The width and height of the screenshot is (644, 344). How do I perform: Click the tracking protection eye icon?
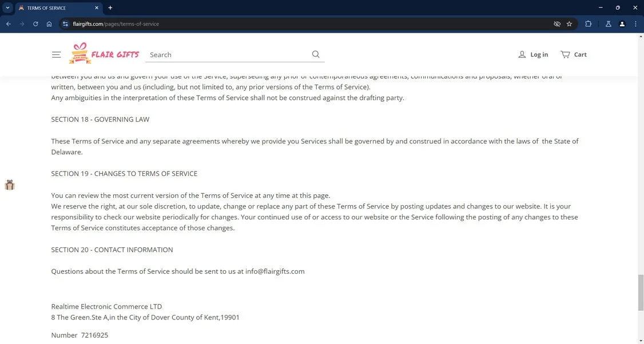557,24
